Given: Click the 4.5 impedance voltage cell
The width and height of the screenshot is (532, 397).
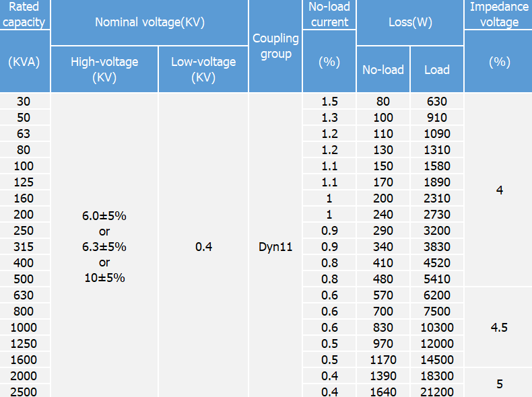Looking at the screenshot, I should 499,328.
